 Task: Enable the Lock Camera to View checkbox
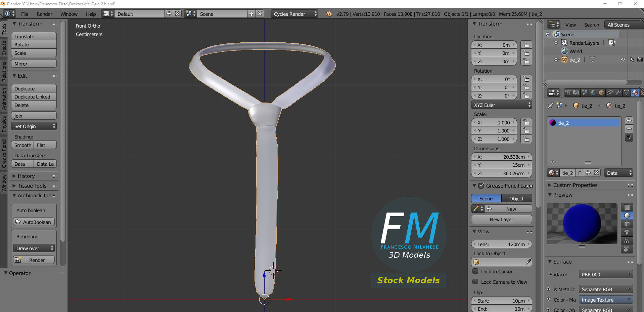coord(475,282)
